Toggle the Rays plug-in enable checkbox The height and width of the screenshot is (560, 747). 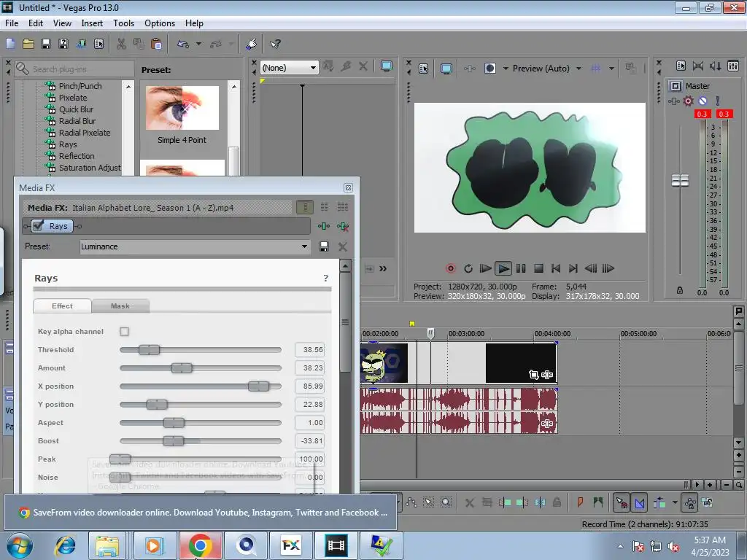(x=39, y=226)
